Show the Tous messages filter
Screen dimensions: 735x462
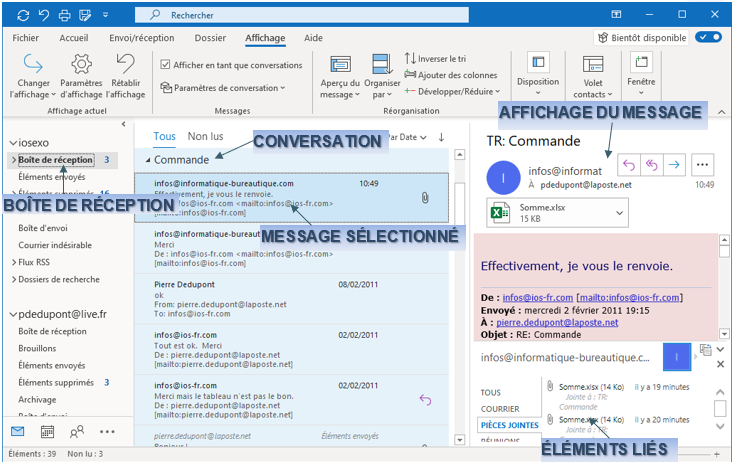coord(165,136)
